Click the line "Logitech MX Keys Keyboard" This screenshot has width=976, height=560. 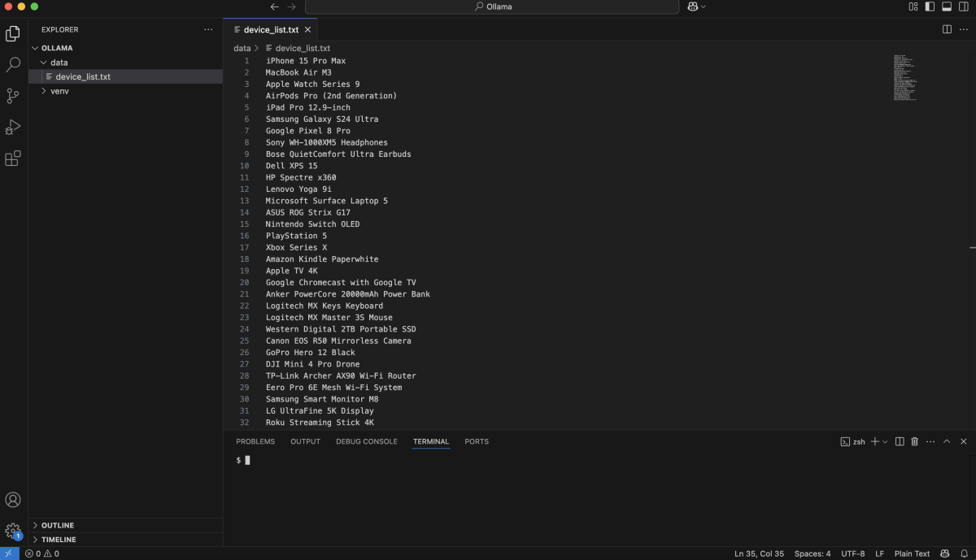click(x=325, y=306)
